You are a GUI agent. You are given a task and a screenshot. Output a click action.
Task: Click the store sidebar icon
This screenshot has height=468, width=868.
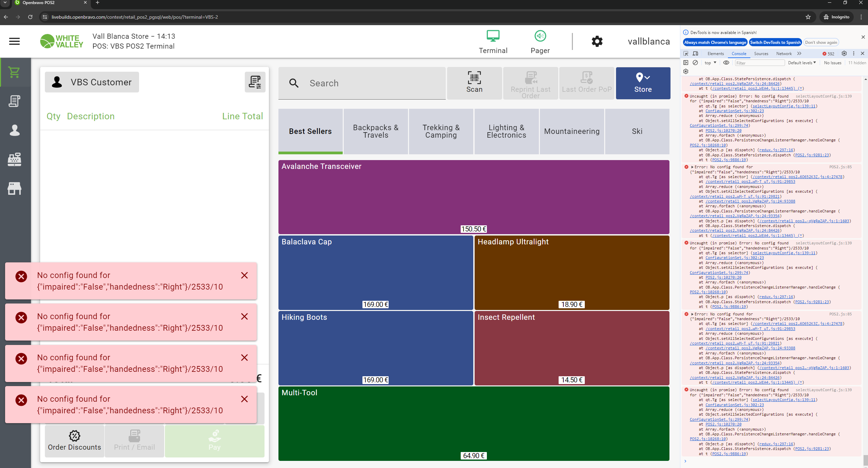14,188
